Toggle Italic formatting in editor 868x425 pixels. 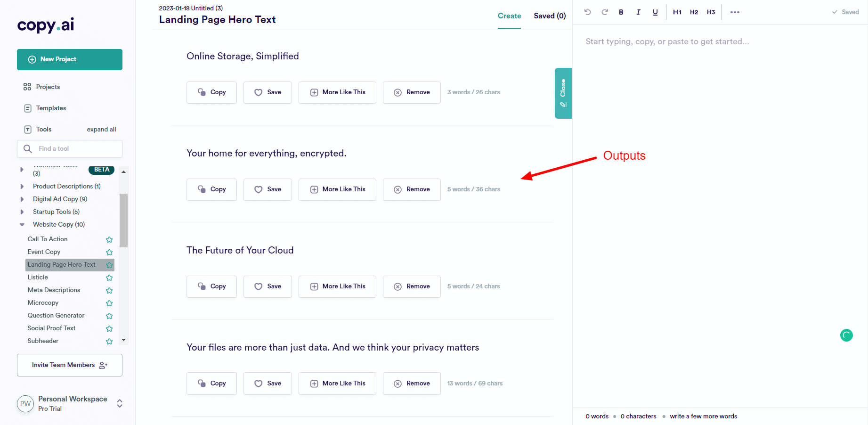coord(638,12)
